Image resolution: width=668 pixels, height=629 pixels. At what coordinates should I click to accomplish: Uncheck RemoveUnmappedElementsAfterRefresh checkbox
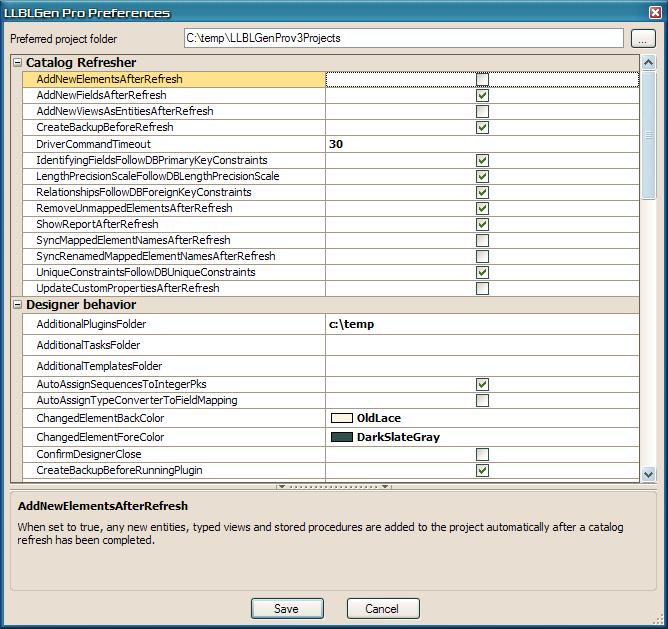[x=482, y=208]
